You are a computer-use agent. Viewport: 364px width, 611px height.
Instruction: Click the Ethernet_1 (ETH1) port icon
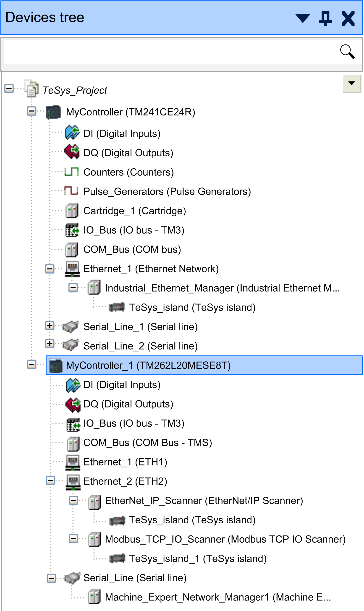tap(73, 463)
